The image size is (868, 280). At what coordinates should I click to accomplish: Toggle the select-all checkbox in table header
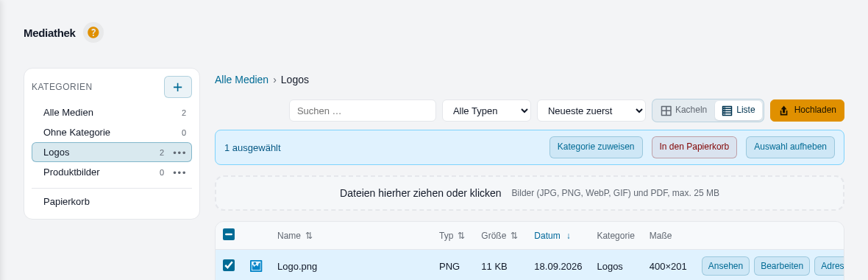point(229,234)
